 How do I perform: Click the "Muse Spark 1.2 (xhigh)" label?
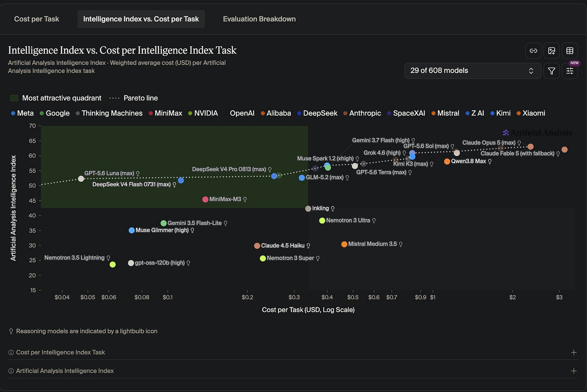tap(325, 159)
